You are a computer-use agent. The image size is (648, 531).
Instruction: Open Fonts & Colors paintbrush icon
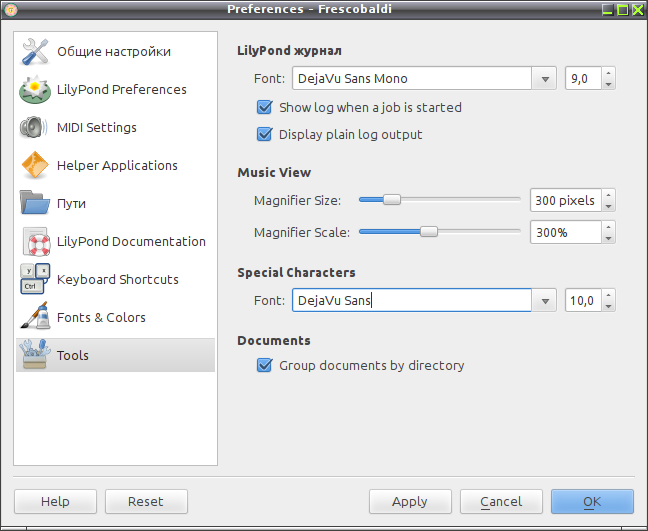point(36,317)
